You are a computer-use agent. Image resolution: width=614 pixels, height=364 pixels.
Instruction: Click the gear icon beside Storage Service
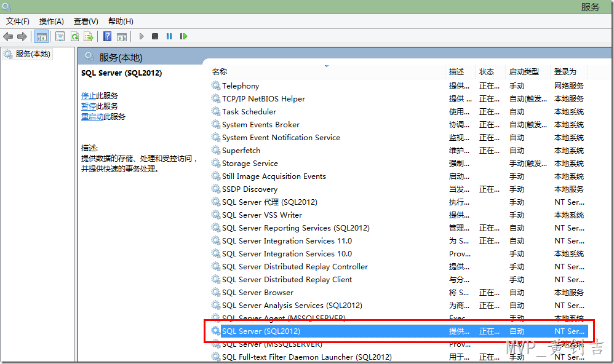[216, 163]
